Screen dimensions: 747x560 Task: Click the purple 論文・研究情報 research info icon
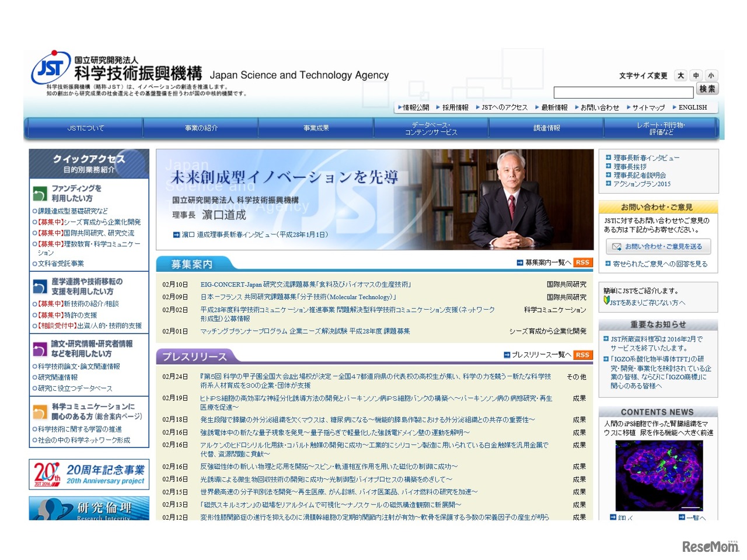(x=39, y=348)
